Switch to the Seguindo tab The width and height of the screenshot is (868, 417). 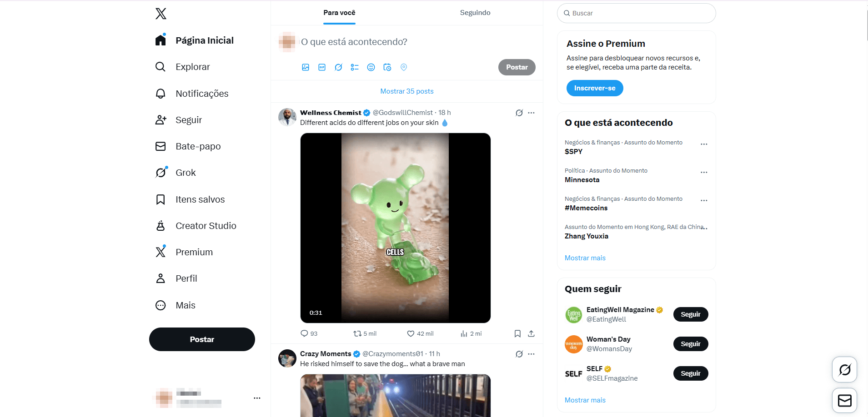tap(475, 13)
